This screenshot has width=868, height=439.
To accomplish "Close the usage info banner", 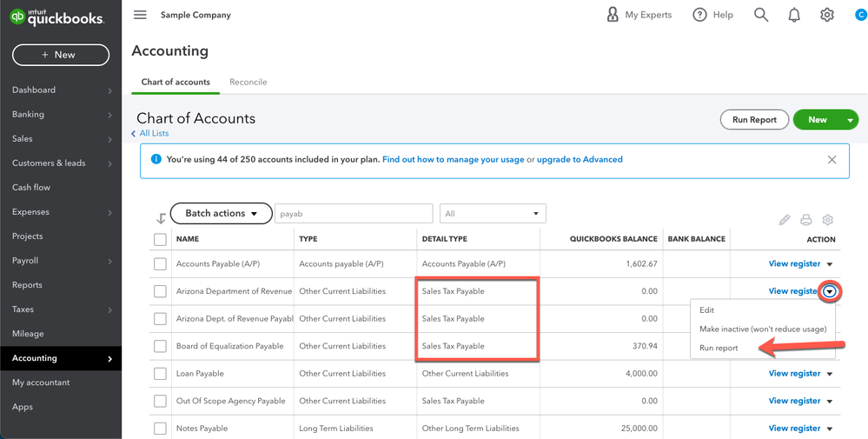I will [832, 160].
